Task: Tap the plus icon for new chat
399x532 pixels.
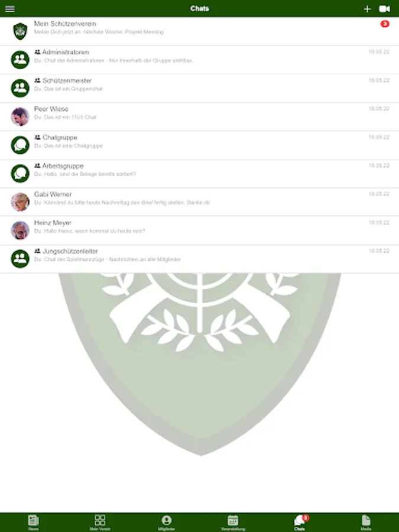Action: (367, 9)
